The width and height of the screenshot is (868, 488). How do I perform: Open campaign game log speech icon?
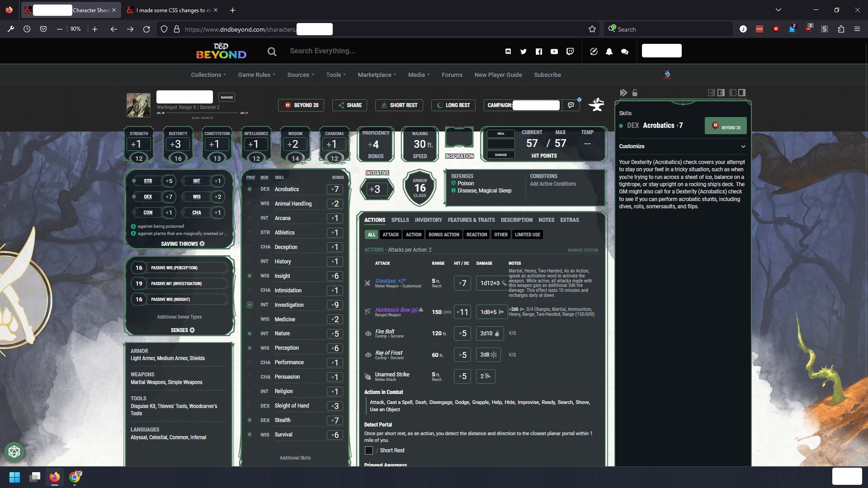[x=571, y=105]
